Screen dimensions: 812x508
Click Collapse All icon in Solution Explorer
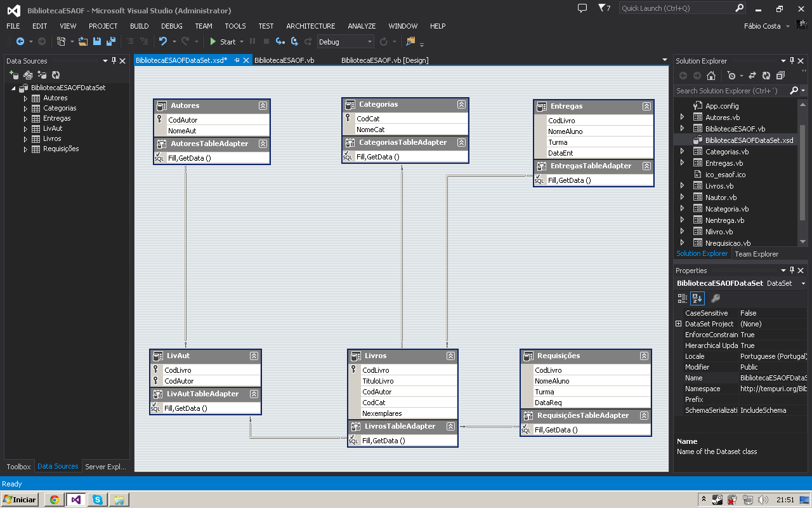coord(780,76)
